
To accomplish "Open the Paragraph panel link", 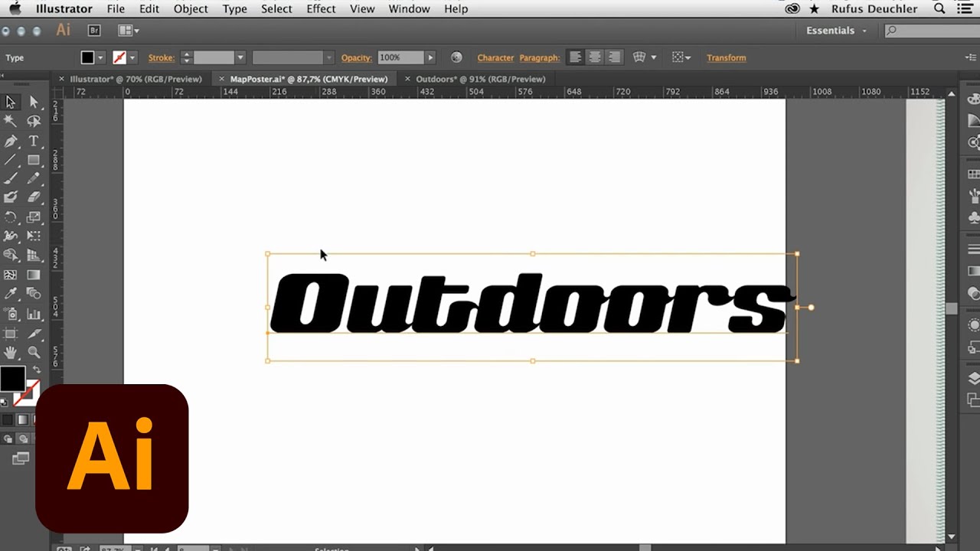I will 540,57.
